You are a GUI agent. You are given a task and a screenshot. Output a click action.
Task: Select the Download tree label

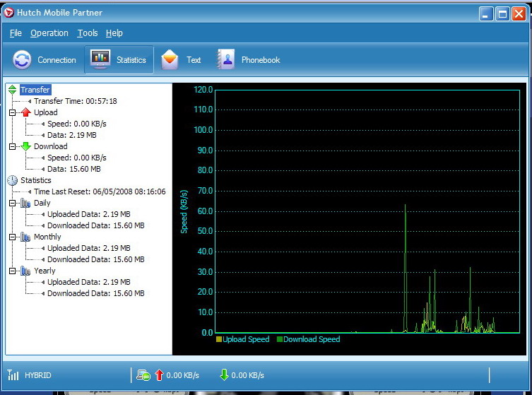[51, 146]
